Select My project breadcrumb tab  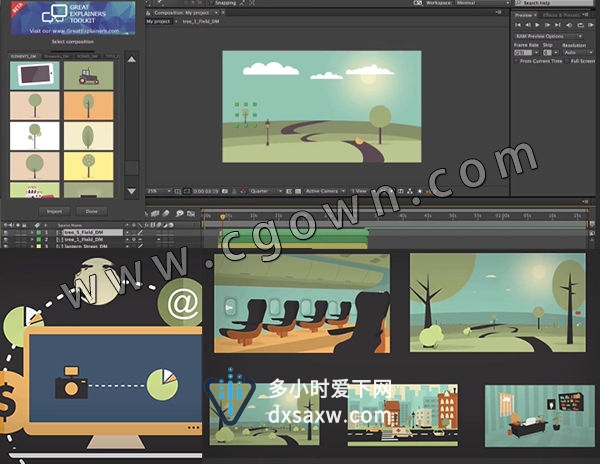click(158, 21)
